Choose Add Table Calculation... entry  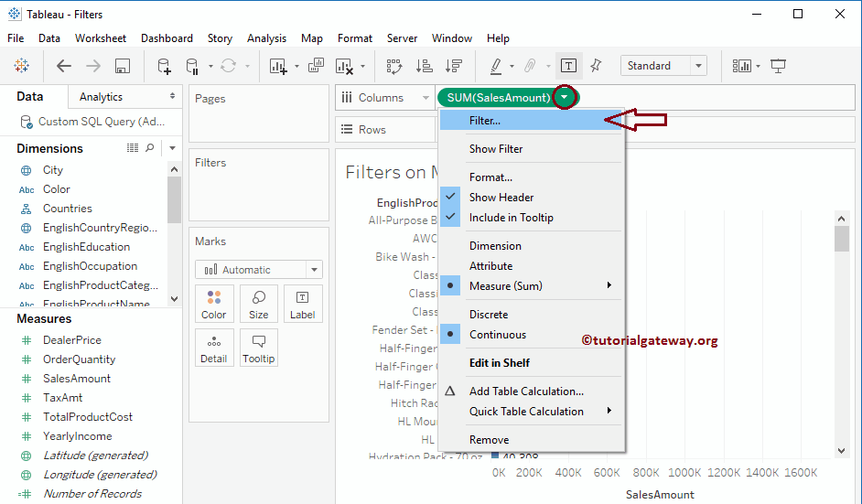[x=532, y=391]
